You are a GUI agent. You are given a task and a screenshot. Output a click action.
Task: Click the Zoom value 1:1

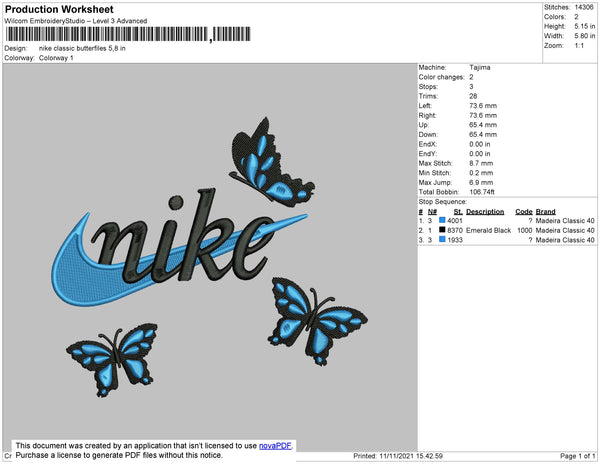(x=579, y=46)
